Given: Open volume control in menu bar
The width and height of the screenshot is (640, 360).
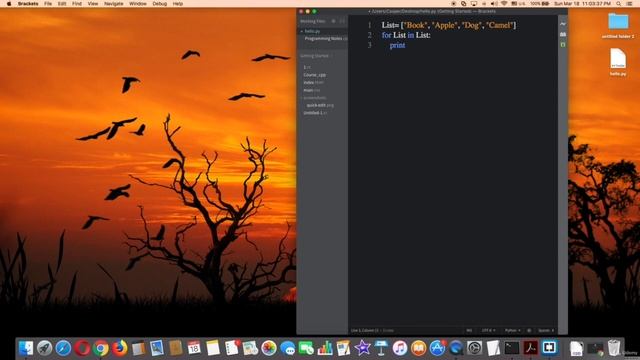Looking at the screenshot, I should 494,4.
